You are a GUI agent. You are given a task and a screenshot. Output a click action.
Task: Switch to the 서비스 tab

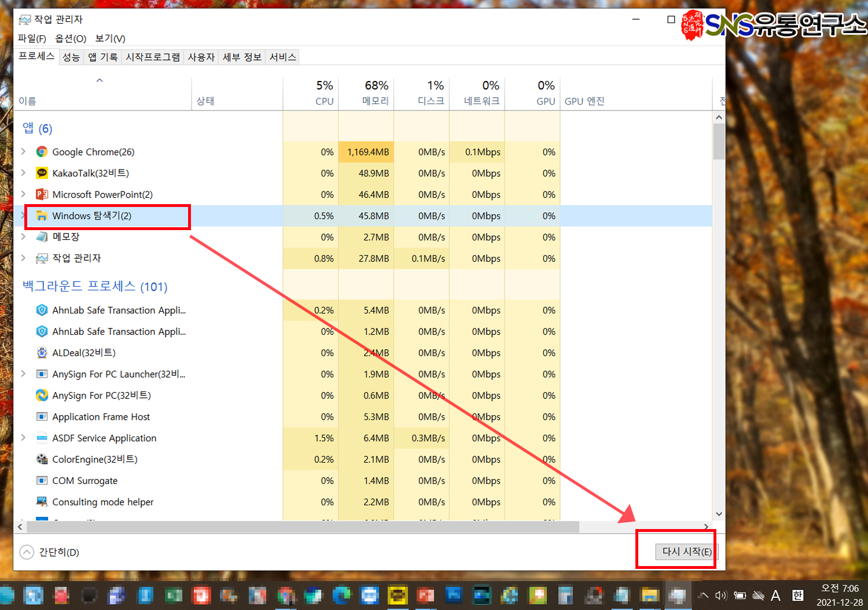point(283,57)
